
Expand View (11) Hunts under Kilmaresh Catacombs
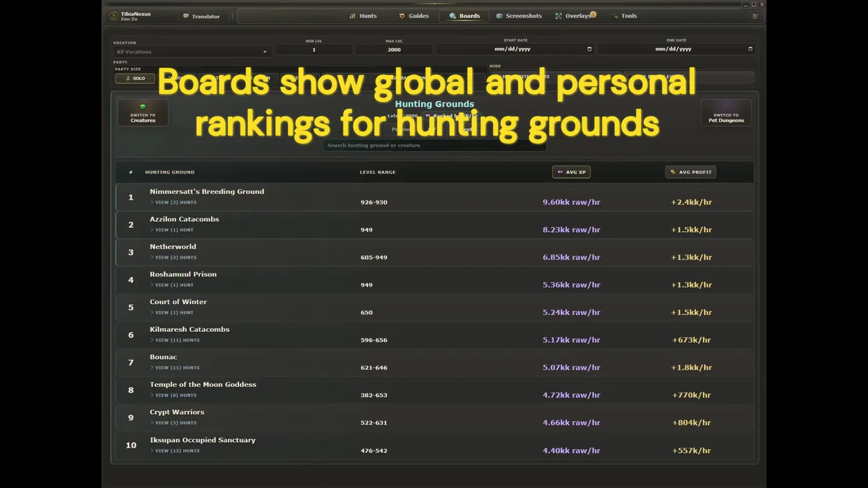pos(175,340)
